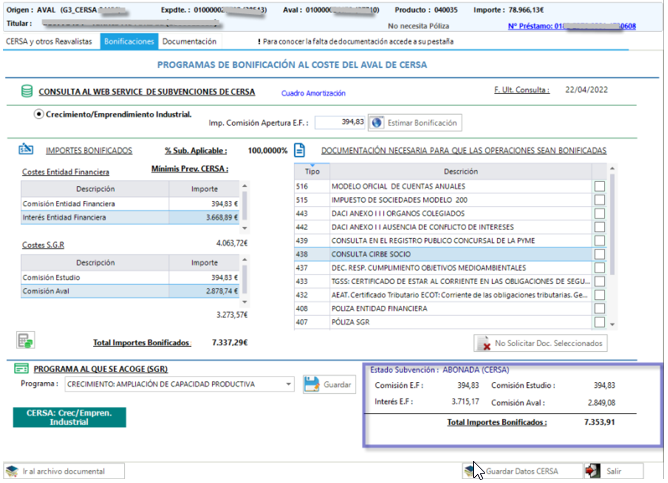This screenshot has height=483, width=668.
Task: Click the globe icon on Estimar Bonificación
Action: pyautogui.click(x=377, y=123)
